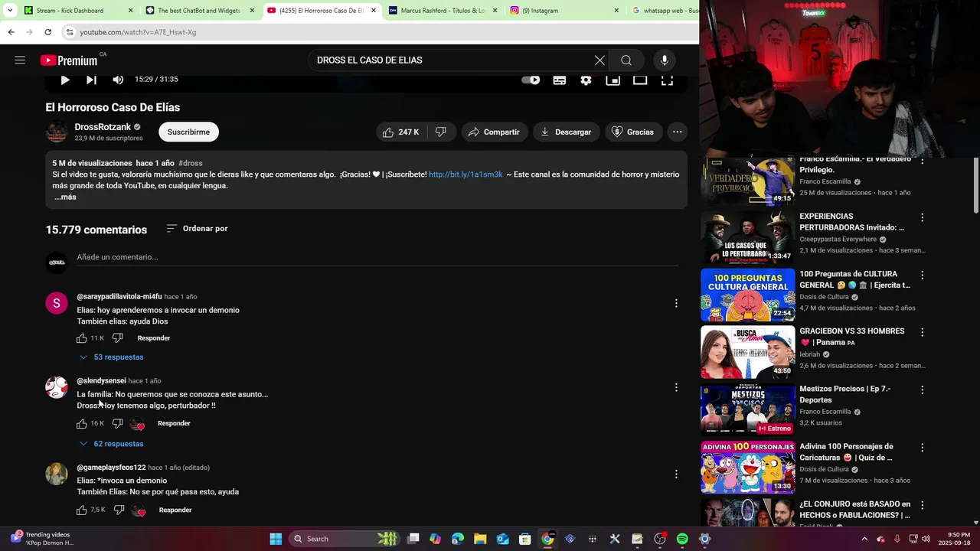Viewport: 980px width, 551px height.
Task: Open the 100 Preguntas de CULTURA GENERAL thumbnail
Action: 748,295
